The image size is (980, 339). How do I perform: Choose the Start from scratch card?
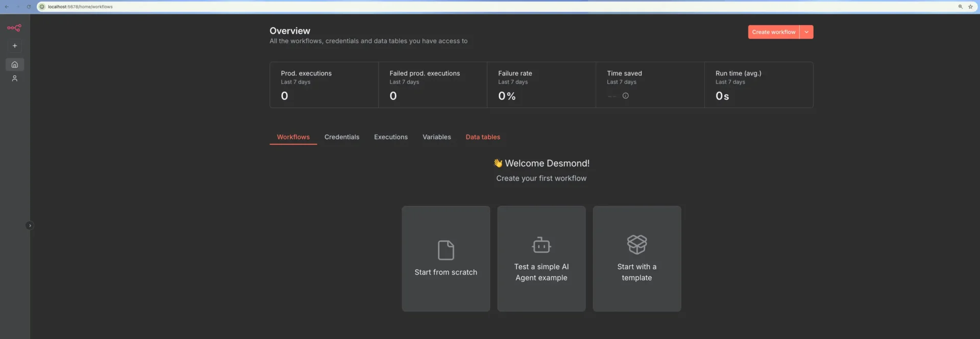click(446, 258)
